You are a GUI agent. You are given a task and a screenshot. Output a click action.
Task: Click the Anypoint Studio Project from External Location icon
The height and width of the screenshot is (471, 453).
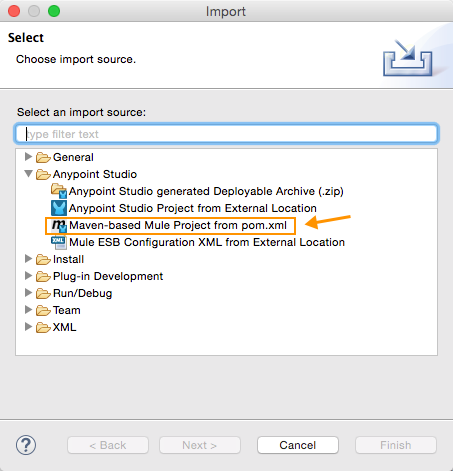(x=59, y=208)
